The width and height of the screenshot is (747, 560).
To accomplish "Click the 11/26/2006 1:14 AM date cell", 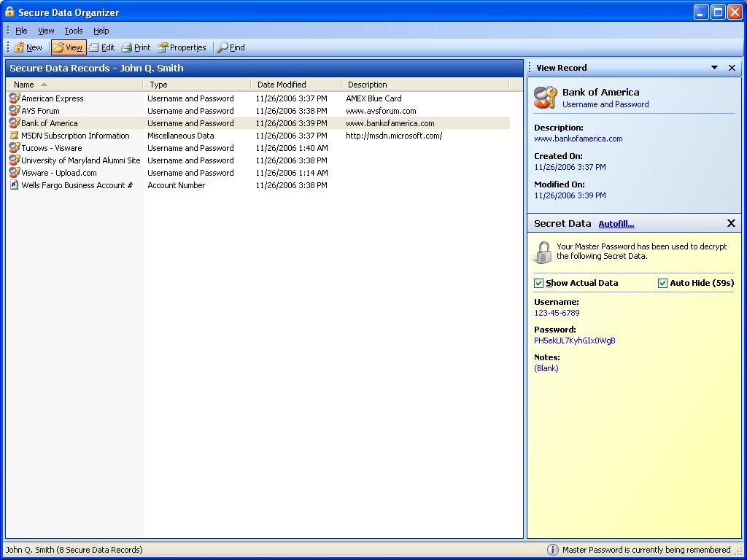I will [292, 172].
